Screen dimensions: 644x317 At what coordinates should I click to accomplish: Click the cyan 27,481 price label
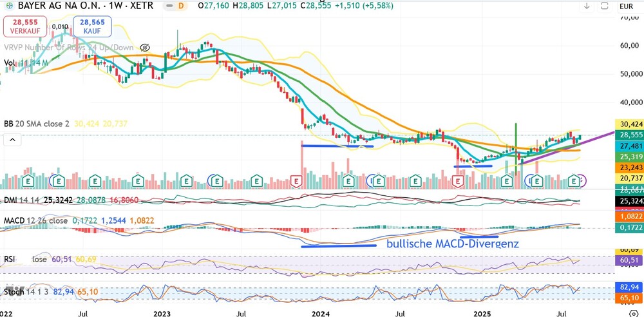coord(629,146)
